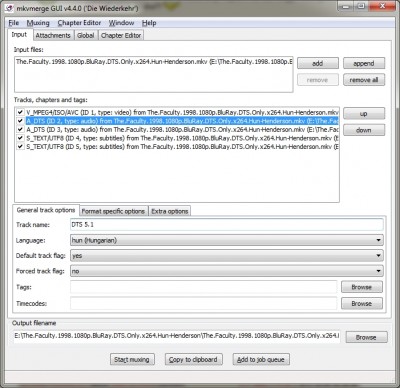The image size is (400, 388).
Task: Click Add to job queue
Action: (261, 359)
